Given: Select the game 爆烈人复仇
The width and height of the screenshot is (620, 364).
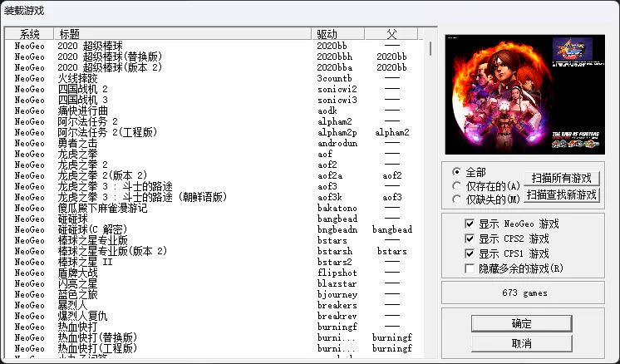Looking at the screenshot, I should (x=214, y=316).
